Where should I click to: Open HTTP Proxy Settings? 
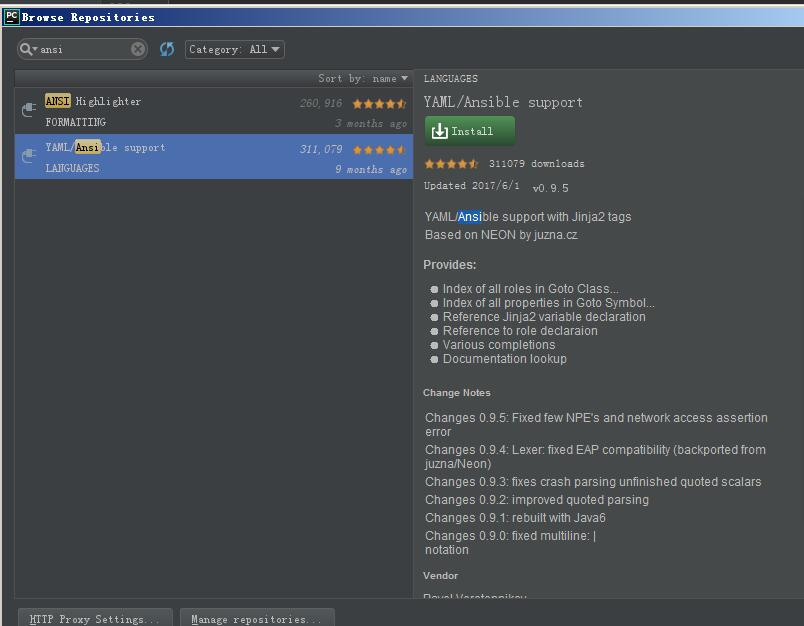pyautogui.click(x=95, y=619)
